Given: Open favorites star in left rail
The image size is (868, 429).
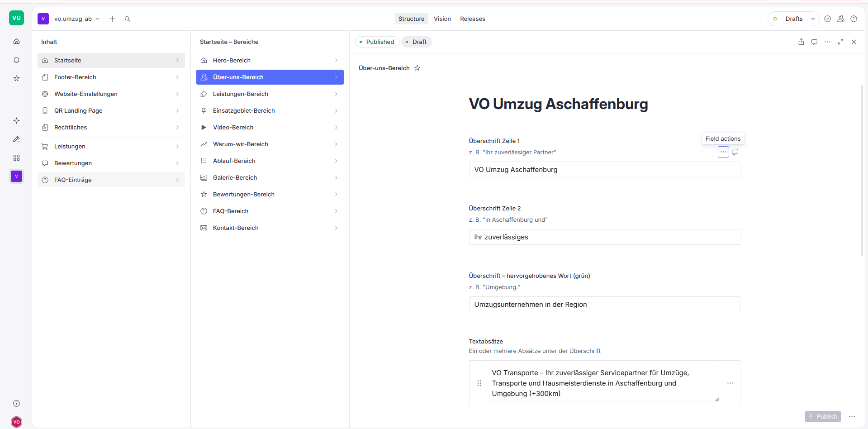Looking at the screenshot, I should pos(16,78).
